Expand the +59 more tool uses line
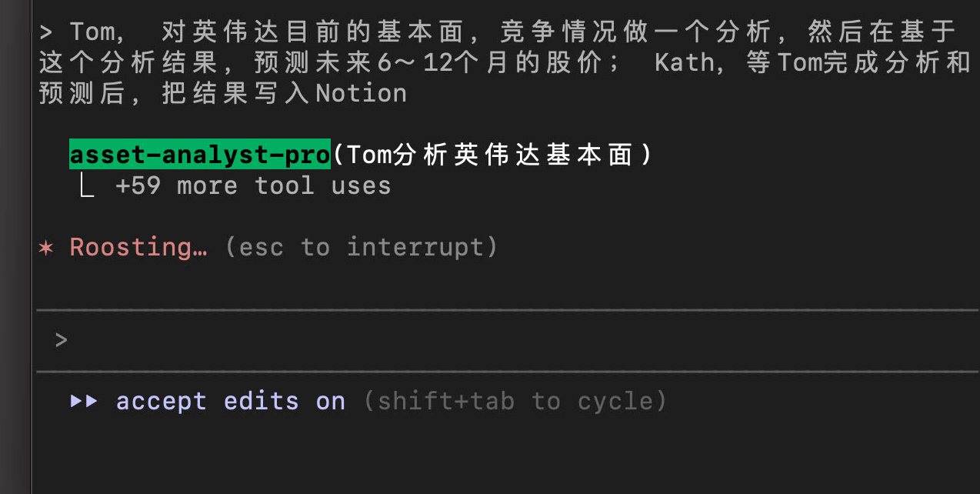Viewport: 980px width, 494px height. tap(252, 186)
